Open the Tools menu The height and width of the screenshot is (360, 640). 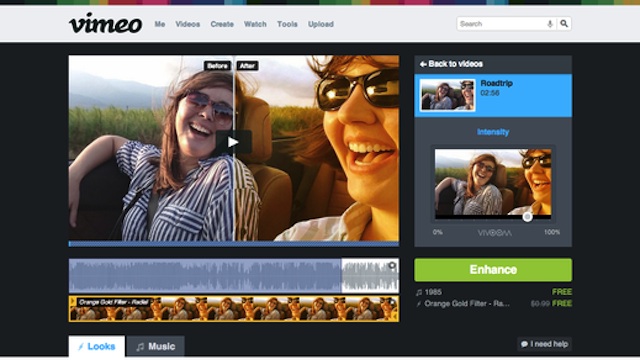tap(287, 24)
